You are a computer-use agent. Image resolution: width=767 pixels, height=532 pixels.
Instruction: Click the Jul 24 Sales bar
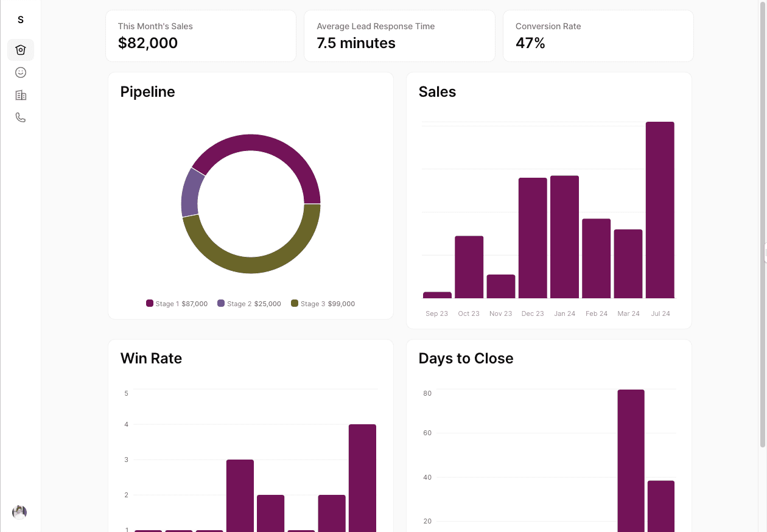(x=660, y=210)
